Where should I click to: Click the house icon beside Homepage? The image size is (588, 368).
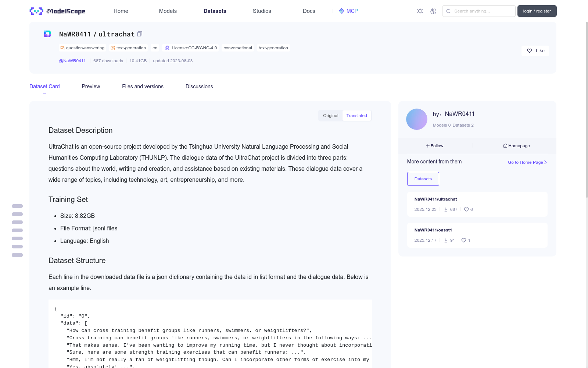pyautogui.click(x=505, y=146)
